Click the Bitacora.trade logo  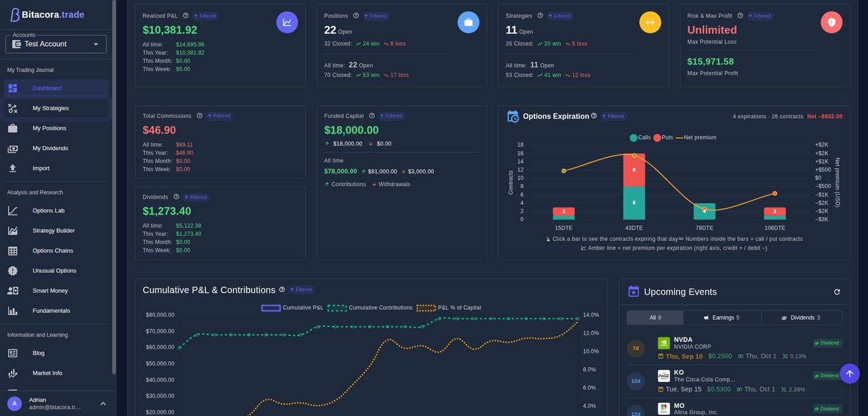pos(47,14)
